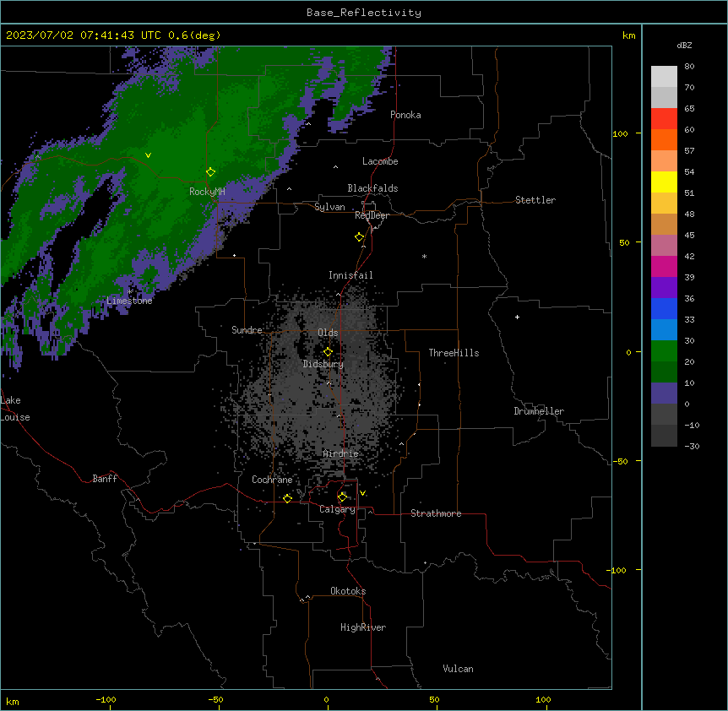The image size is (728, 711).
Task: Click the Lacombe city label
Action: coord(380,161)
